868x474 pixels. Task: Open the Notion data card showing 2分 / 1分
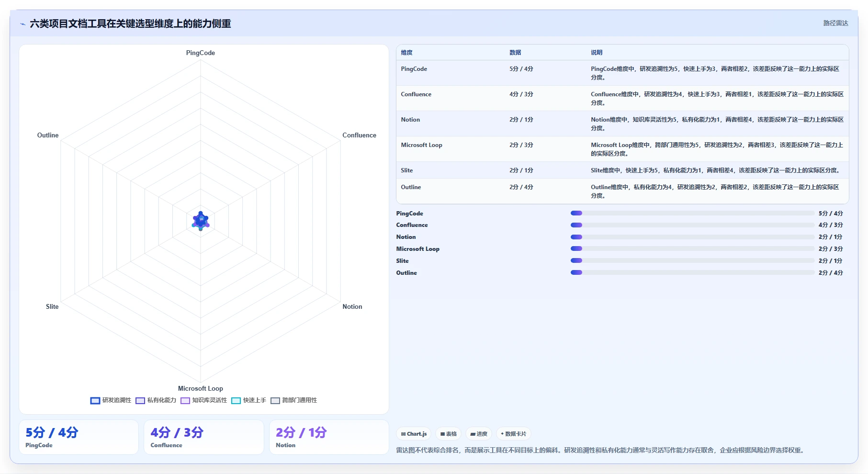(329, 437)
